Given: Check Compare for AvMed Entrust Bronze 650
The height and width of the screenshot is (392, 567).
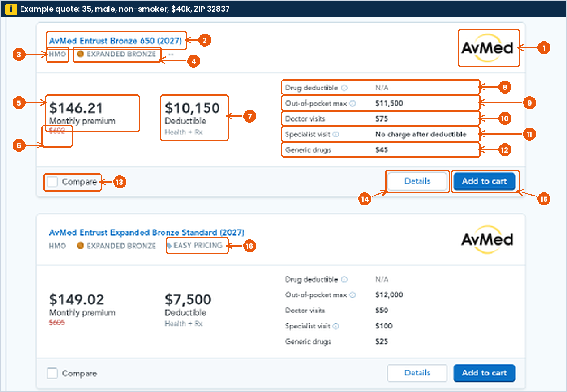Looking at the screenshot, I should (52, 182).
